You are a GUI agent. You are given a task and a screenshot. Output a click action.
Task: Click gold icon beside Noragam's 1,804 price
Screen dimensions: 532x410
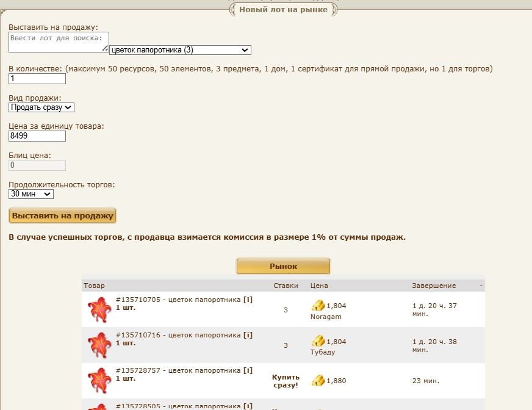pos(318,306)
